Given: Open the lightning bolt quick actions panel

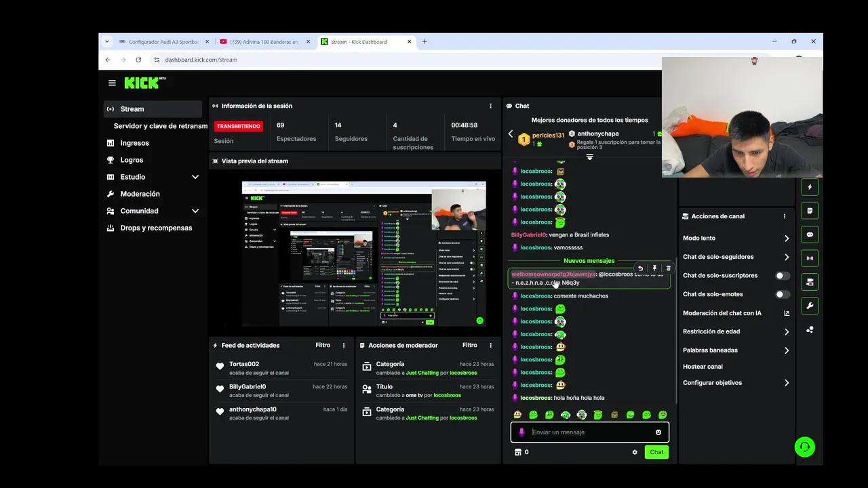Looking at the screenshot, I should pyautogui.click(x=810, y=187).
